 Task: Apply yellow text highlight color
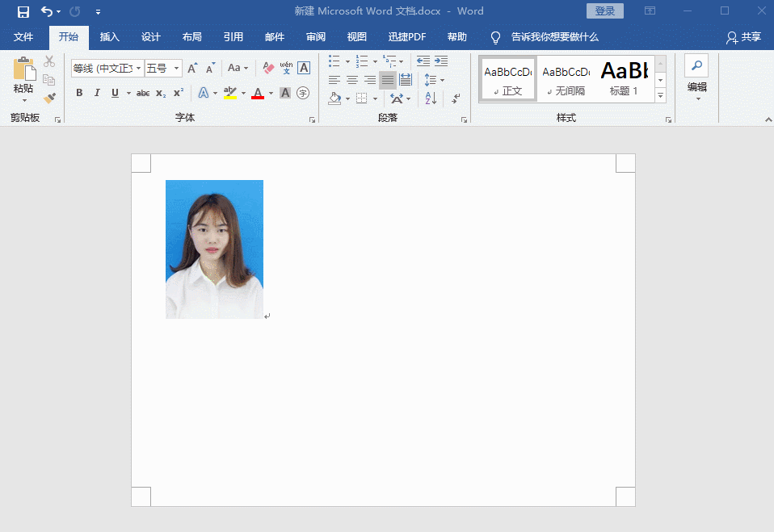point(230,93)
